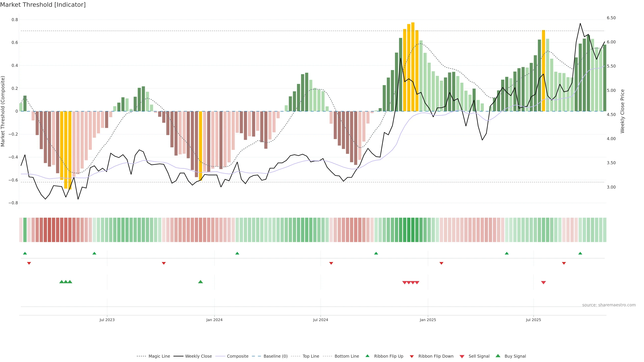
Task: Click the green Buy Signal triangle in legend
Action: (x=498, y=356)
